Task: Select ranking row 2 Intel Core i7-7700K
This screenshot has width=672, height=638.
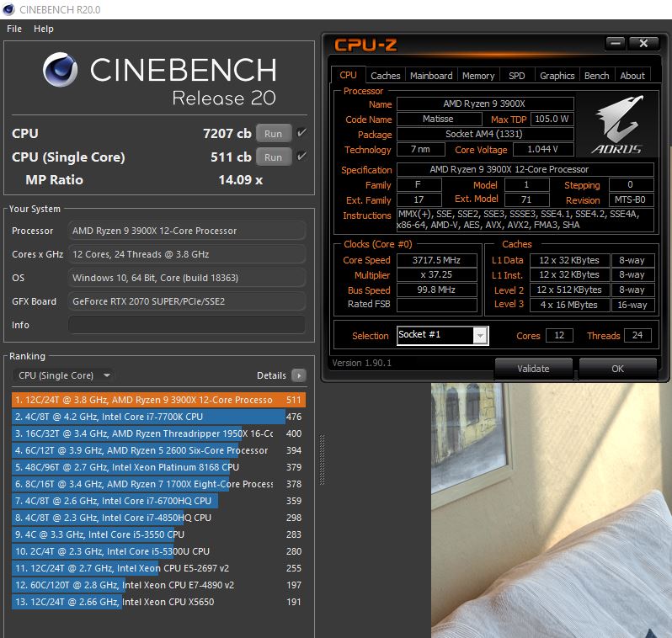Action: point(158,417)
